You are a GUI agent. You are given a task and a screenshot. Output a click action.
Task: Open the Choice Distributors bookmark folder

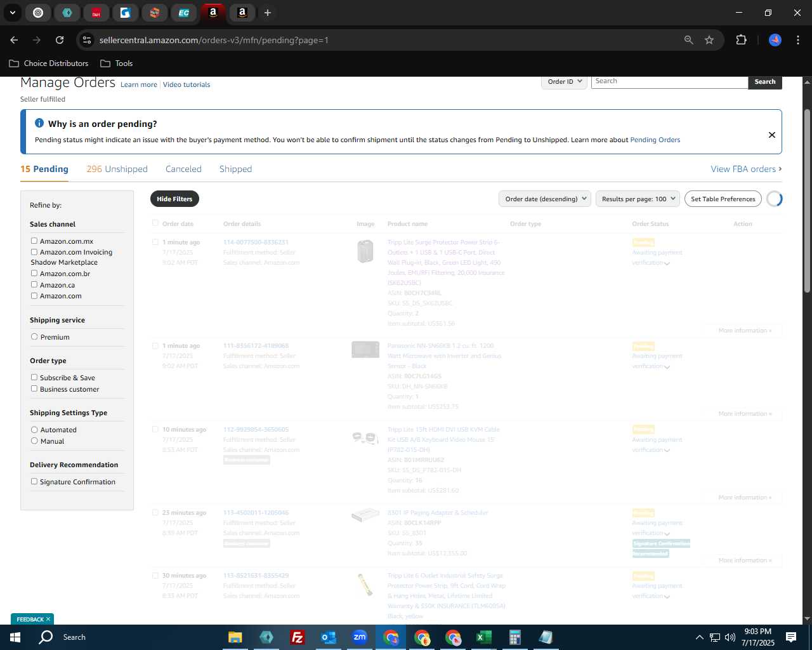[49, 63]
